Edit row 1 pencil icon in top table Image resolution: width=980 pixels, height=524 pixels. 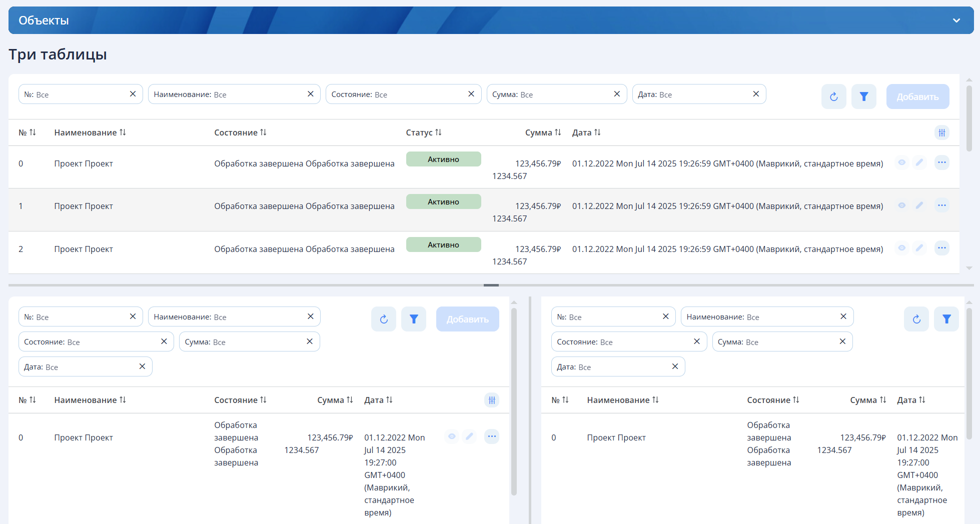(919, 205)
